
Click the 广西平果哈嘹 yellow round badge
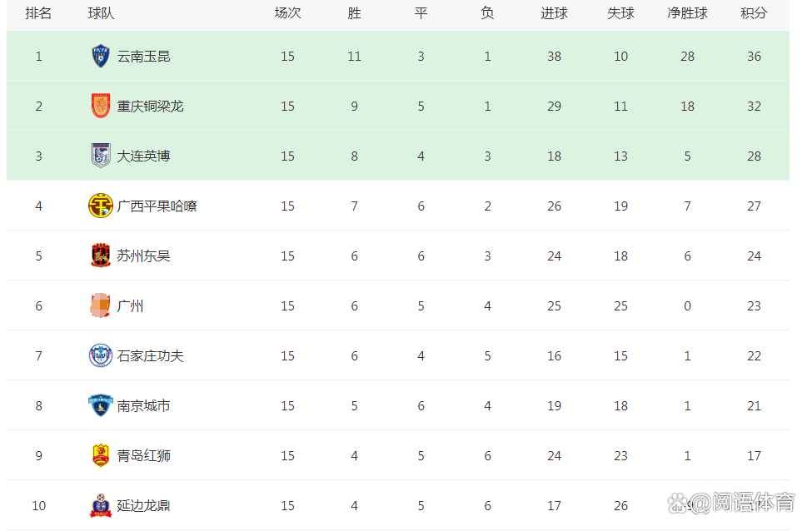[x=101, y=206]
